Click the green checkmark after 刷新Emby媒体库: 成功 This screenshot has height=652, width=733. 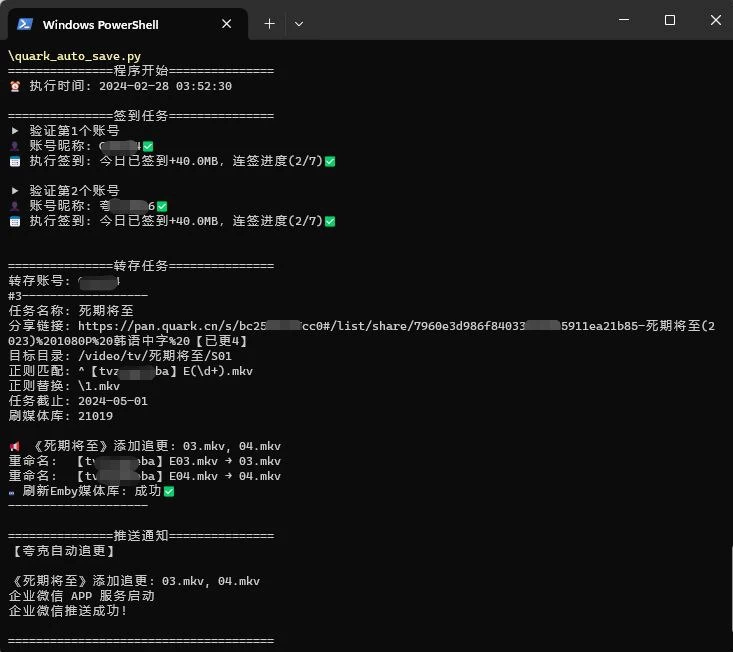(x=168, y=491)
